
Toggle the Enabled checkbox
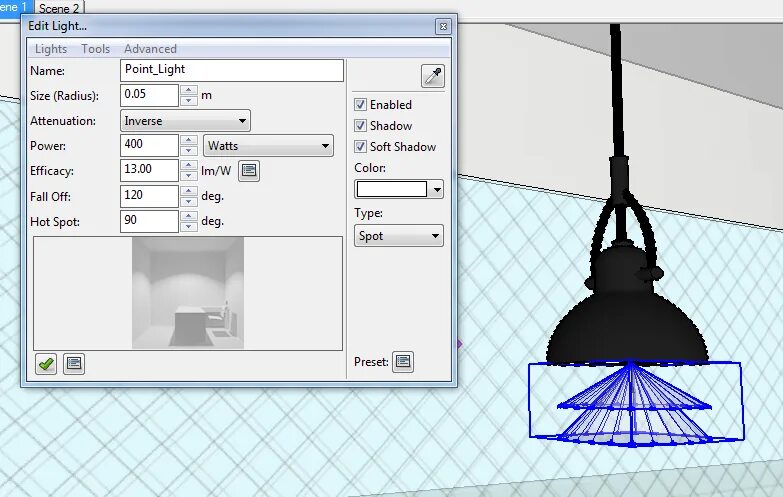[360, 104]
